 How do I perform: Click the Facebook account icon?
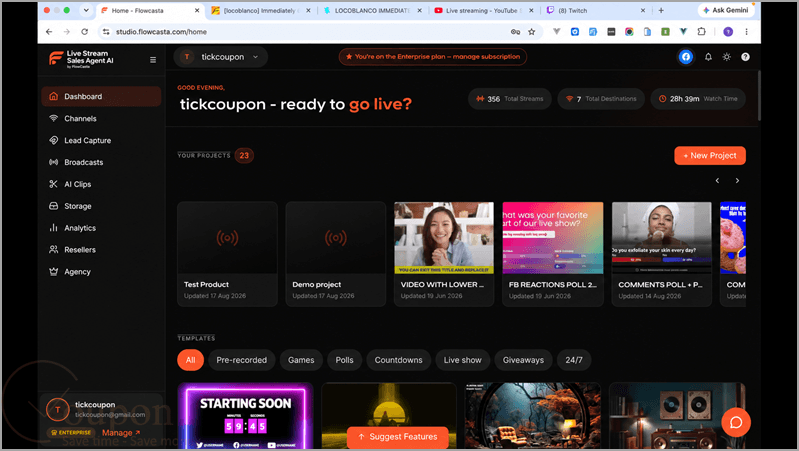[685, 57]
